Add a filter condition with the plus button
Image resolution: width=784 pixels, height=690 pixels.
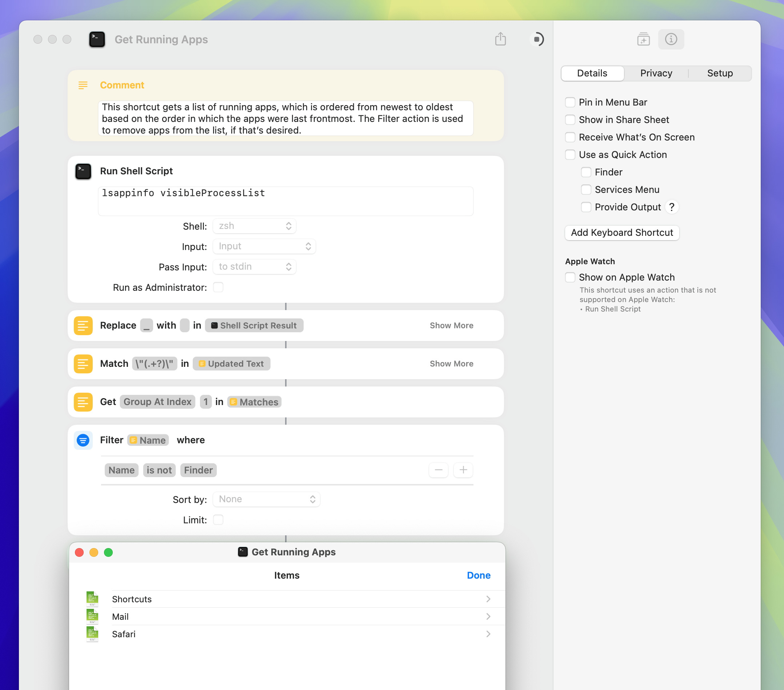click(x=463, y=470)
